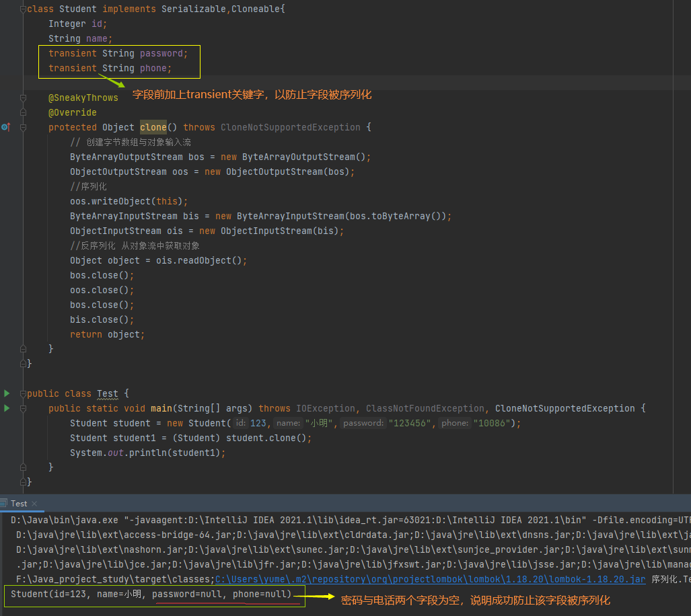This screenshot has height=616, width=691.
Task: Click the "10086" string literal
Action: [x=492, y=423]
